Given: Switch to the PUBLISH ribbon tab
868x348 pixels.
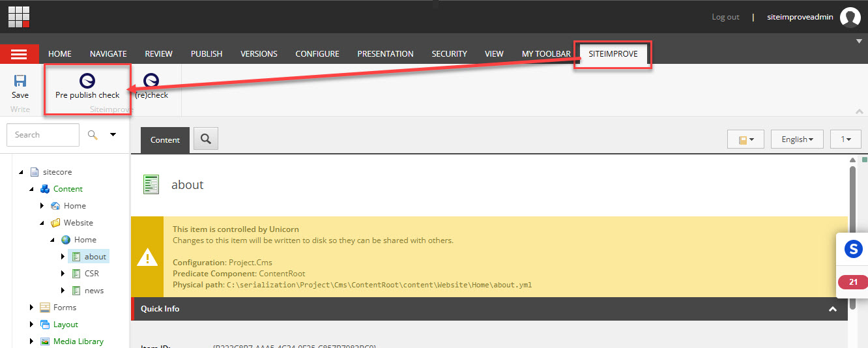Looking at the screenshot, I should [207, 54].
